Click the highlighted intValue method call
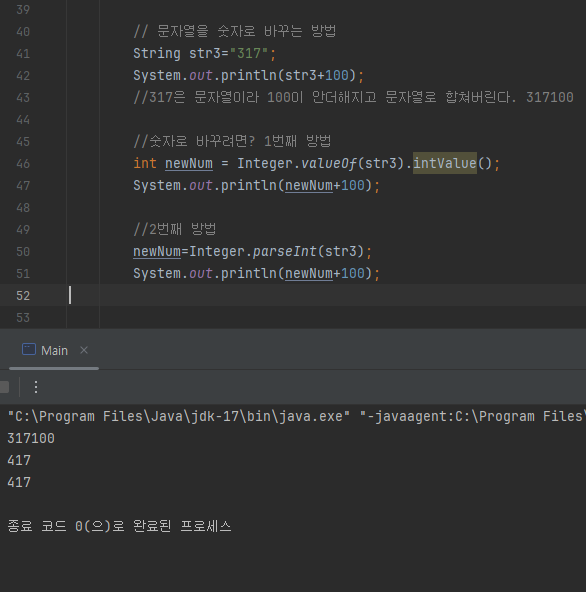The image size is (586, 592). (x=445, y=163)
